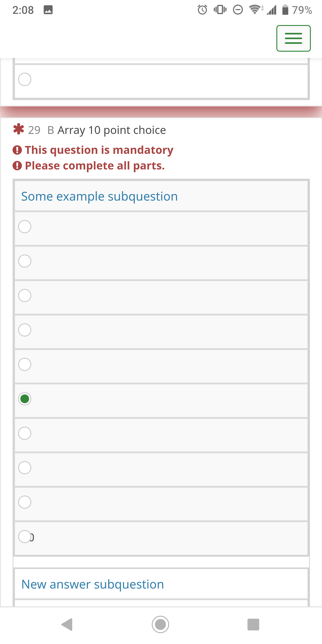Open the green hamburger menu

click(x=293, y=38)
